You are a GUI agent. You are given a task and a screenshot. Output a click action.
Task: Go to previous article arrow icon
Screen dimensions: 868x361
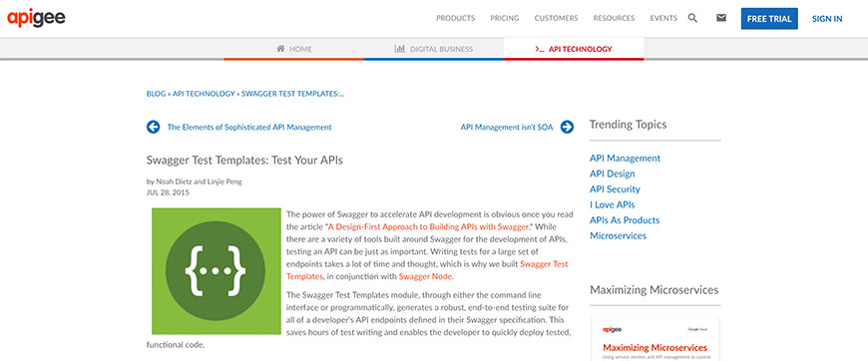(x=154, y=127)
